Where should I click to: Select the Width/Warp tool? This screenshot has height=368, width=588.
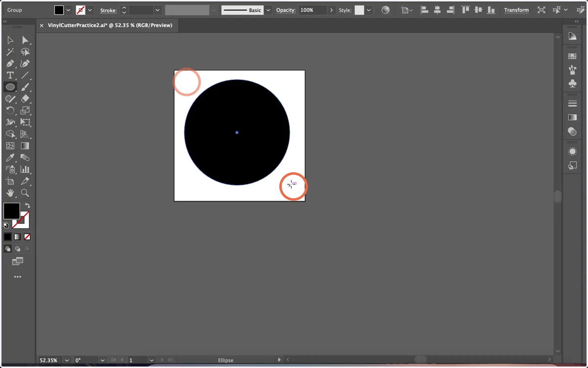[10, 123]
